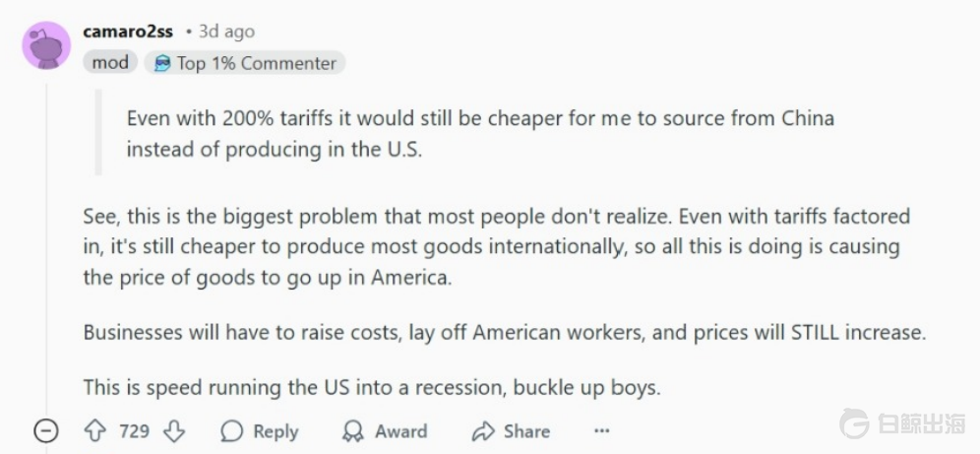Click the 729 vote count

tap(134, 431)
